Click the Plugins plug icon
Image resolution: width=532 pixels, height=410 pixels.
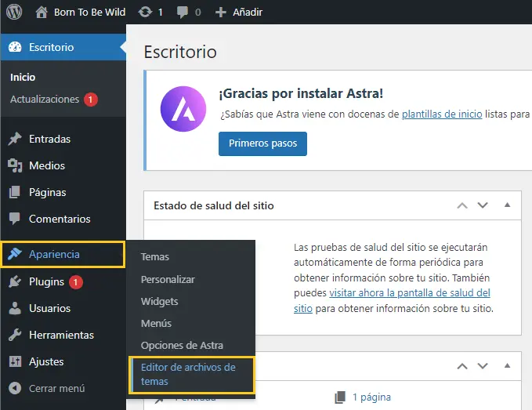click(x=15, y=281)
